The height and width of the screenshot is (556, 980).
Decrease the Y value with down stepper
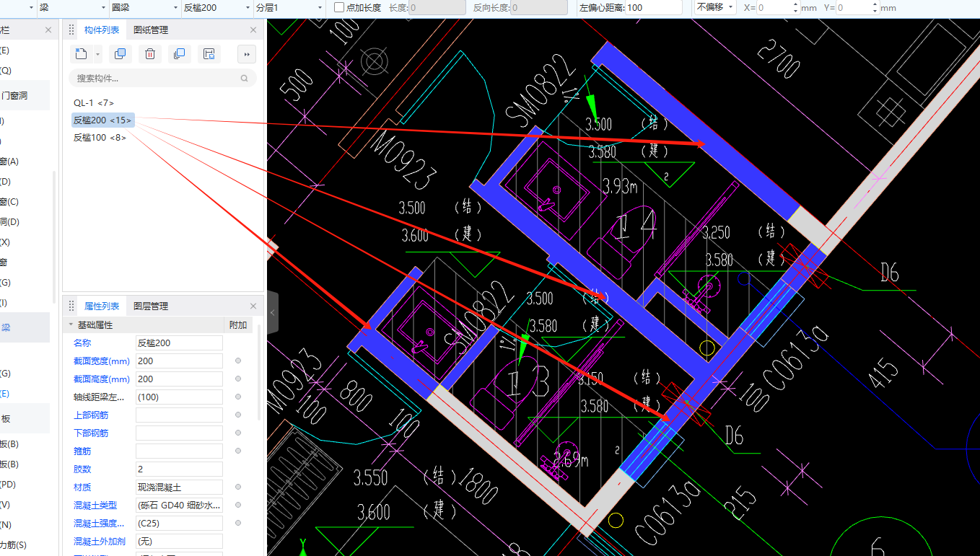(875, 11)
